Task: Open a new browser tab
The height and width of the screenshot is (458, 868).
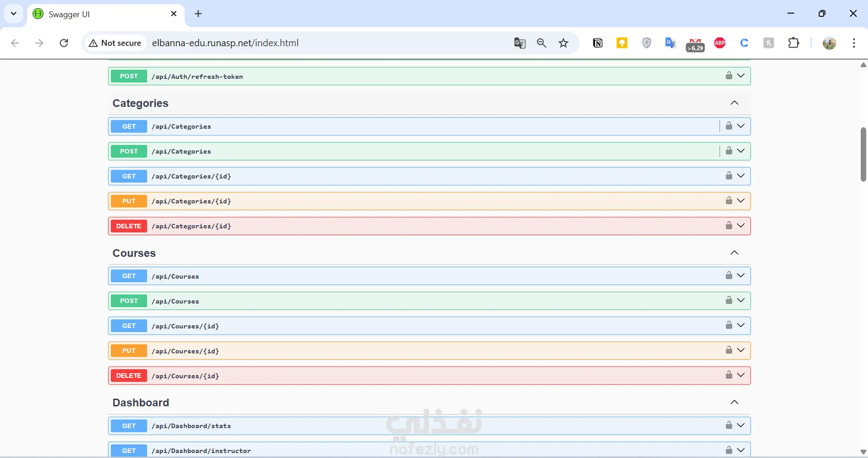Action: click(x=198, y=14)
